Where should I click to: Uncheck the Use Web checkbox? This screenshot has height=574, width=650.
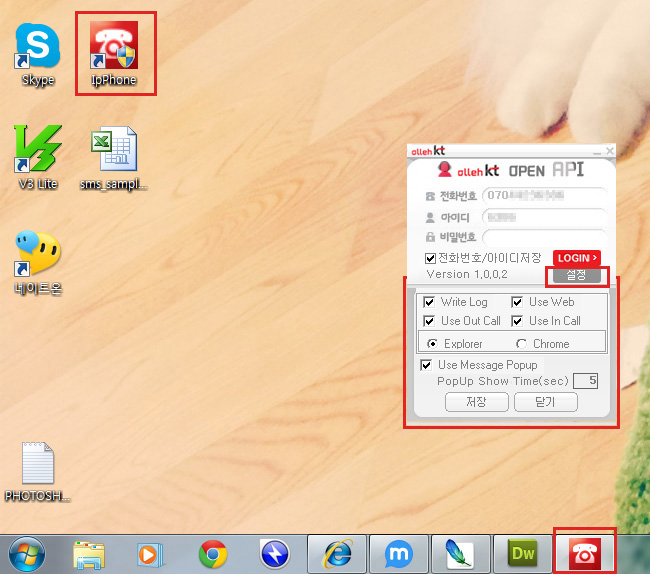pos(518,302)
